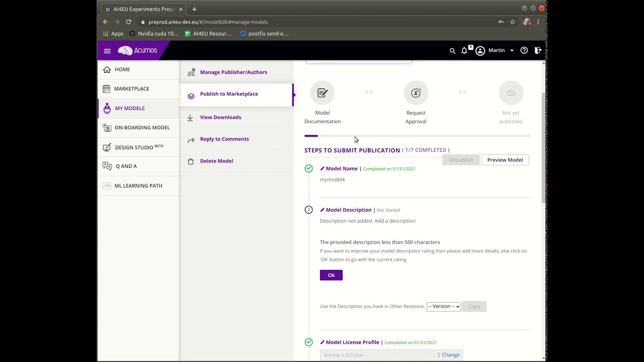The height and width of the screenshot is (362, 644).
Task: Expand the Martin account dropdown arrow
Action: 512,51
